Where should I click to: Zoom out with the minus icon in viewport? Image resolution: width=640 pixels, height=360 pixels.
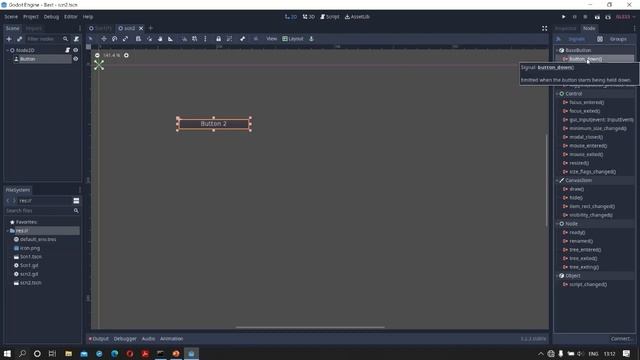click(97, 55)
